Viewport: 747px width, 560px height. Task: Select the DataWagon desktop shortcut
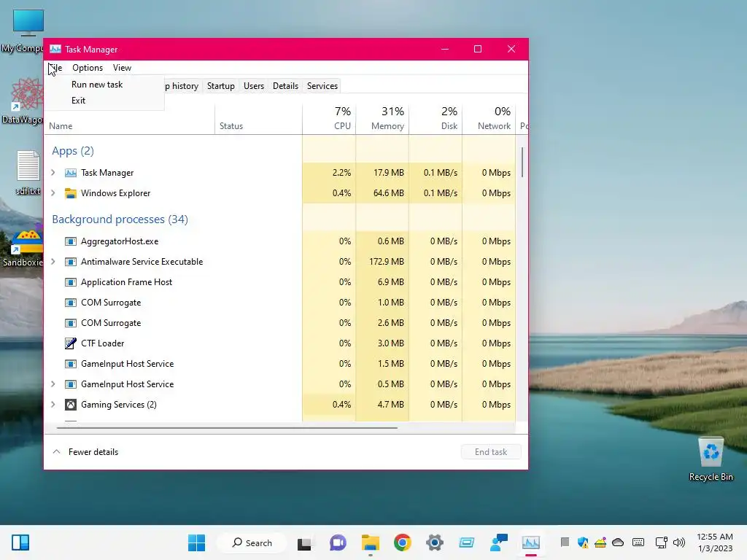pyautogui.click(x=23, y=101)
